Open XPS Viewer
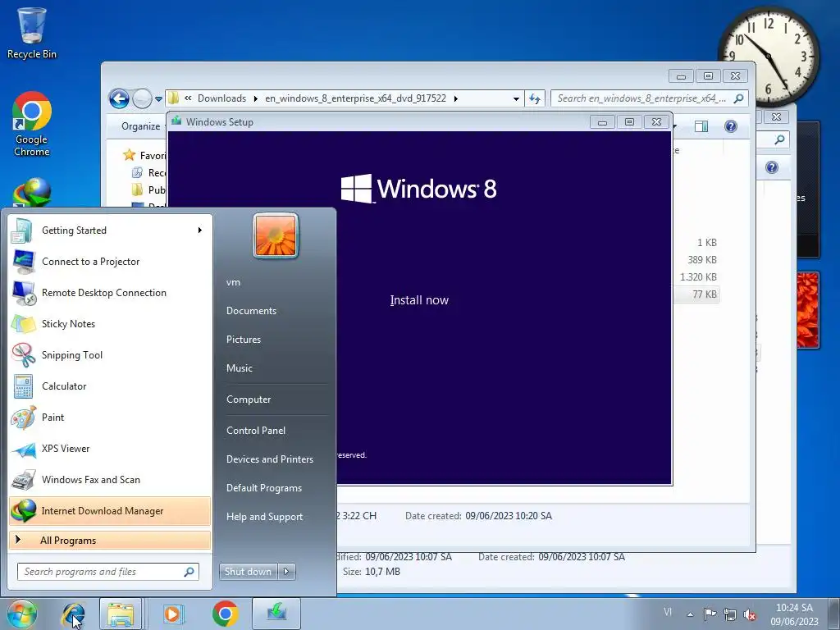This screenshot has height=630, width=840. (110, 449)
